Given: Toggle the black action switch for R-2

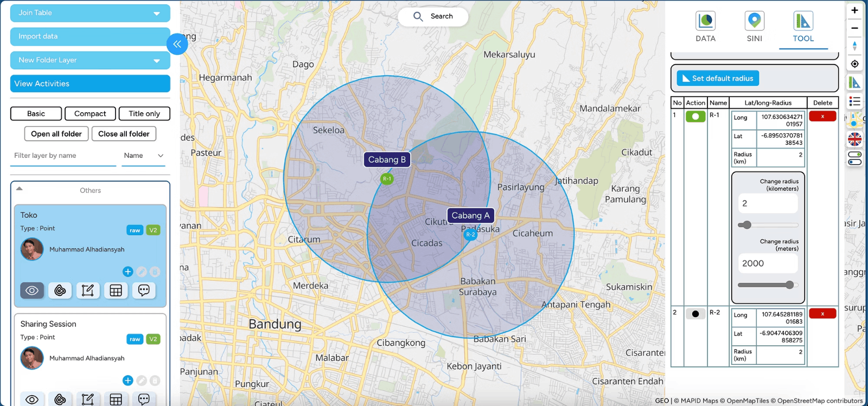Looking at the screenshot, I should 695,314.
